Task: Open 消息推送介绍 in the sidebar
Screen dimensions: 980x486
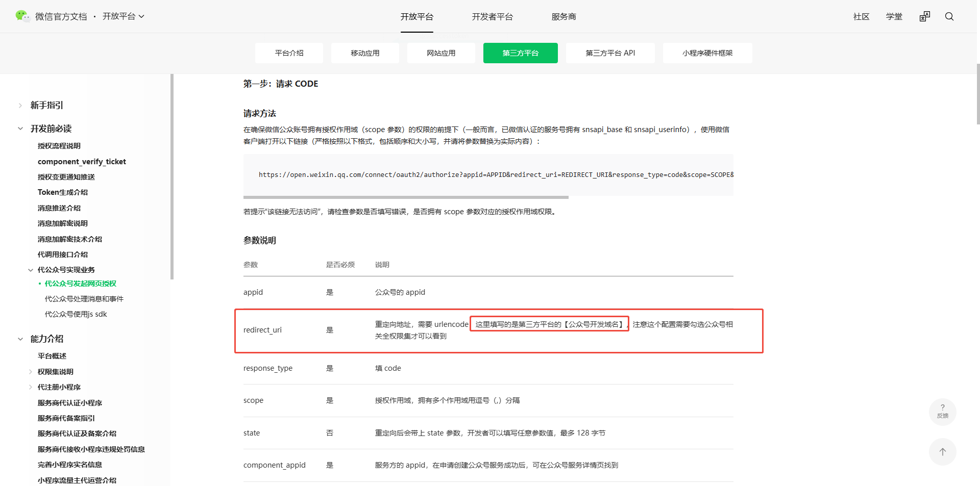Action: 59,208
